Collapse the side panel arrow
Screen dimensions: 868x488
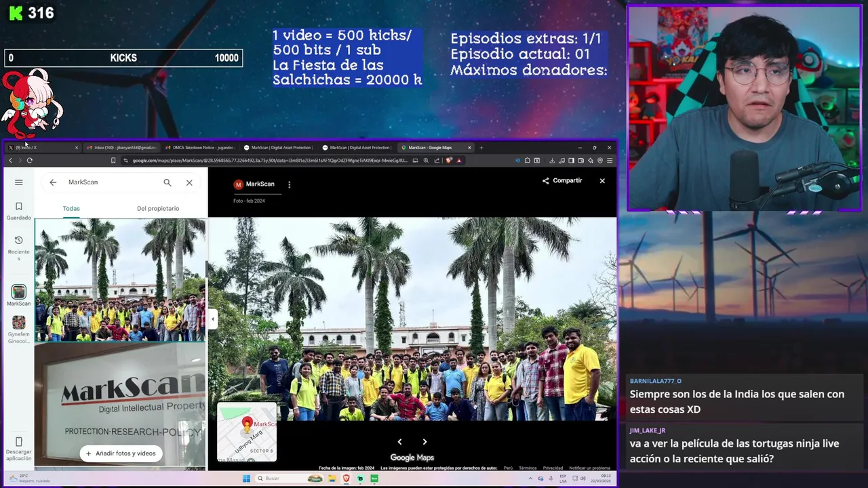click(x=213, y=319)
